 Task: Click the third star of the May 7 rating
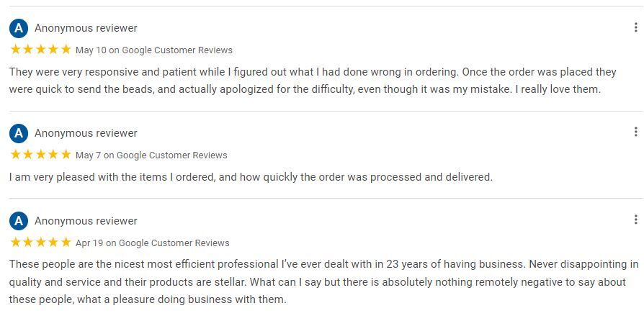40,155
